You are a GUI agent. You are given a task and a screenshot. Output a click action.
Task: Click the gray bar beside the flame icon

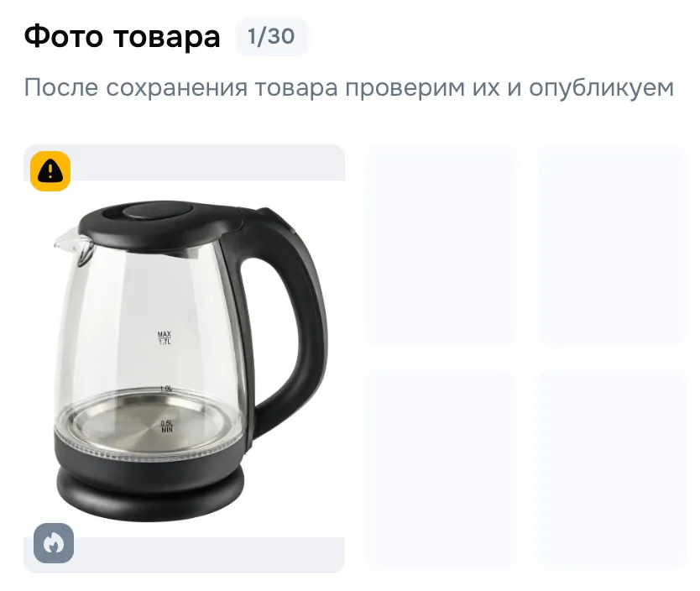tap(209, 555)
